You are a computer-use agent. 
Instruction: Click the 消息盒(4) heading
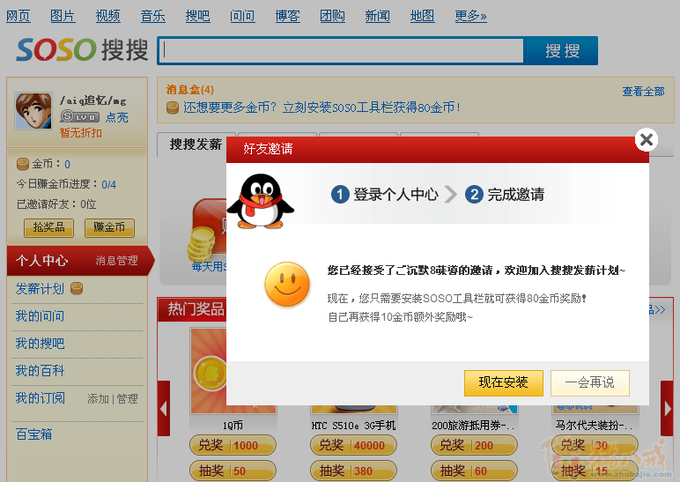pyautogui.click(x=190, y=90)
